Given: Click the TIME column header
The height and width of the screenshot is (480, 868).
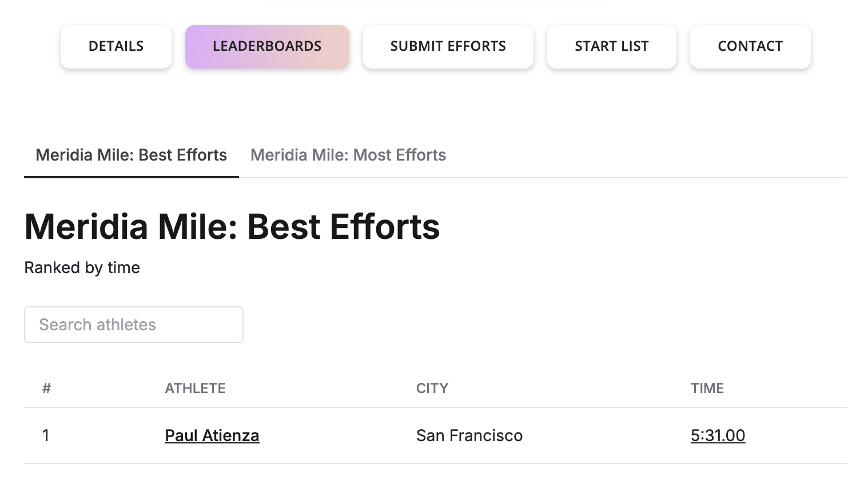Looking at the screenshot, I should tap(707, 389).
